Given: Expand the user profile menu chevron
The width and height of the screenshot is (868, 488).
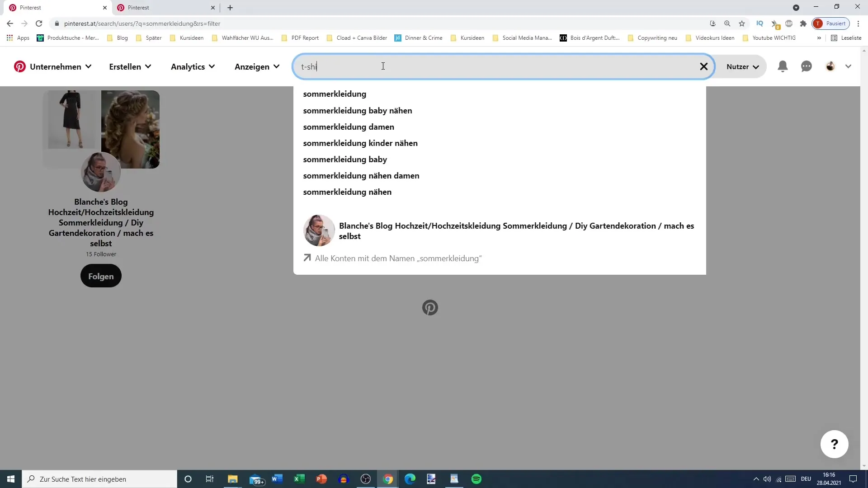Looking at the screenshot, I should coord(849,66).
